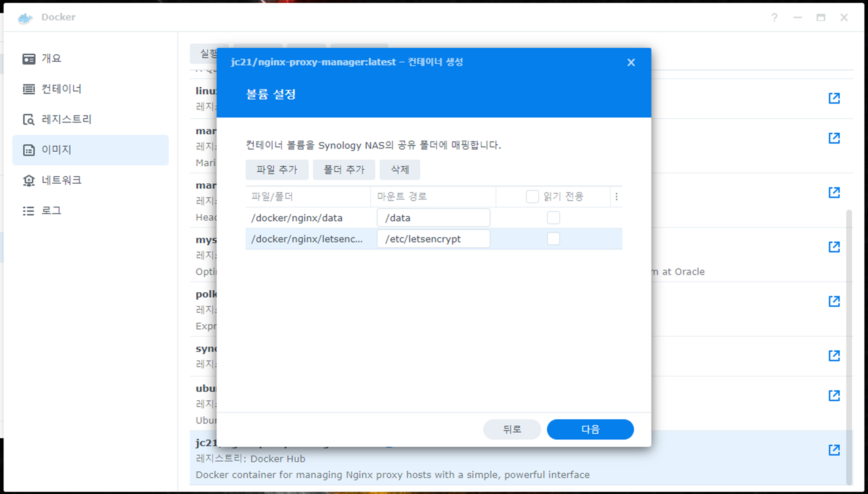The height and width of the screenshot is (494, 868).
Task: Go back with the 뒤로 button
Action: (512, 430)
